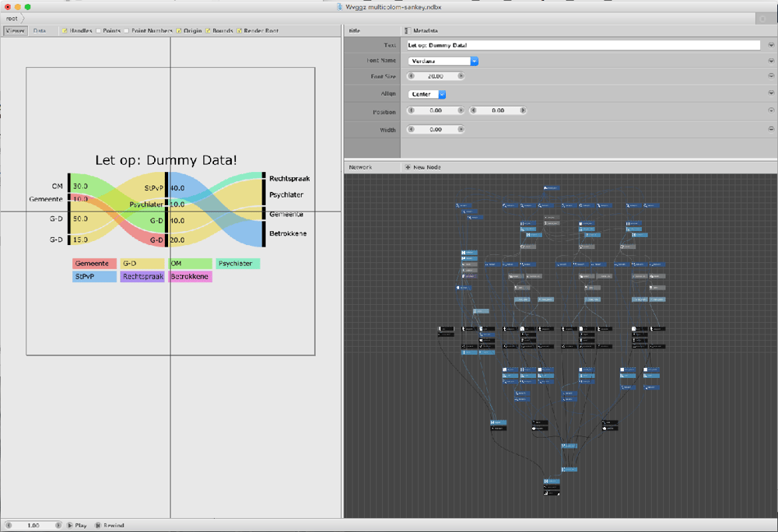Increase the first Position value arrow
Image resolution: width=778 pixels, height=532 pixels.
[x=461, y=110]
